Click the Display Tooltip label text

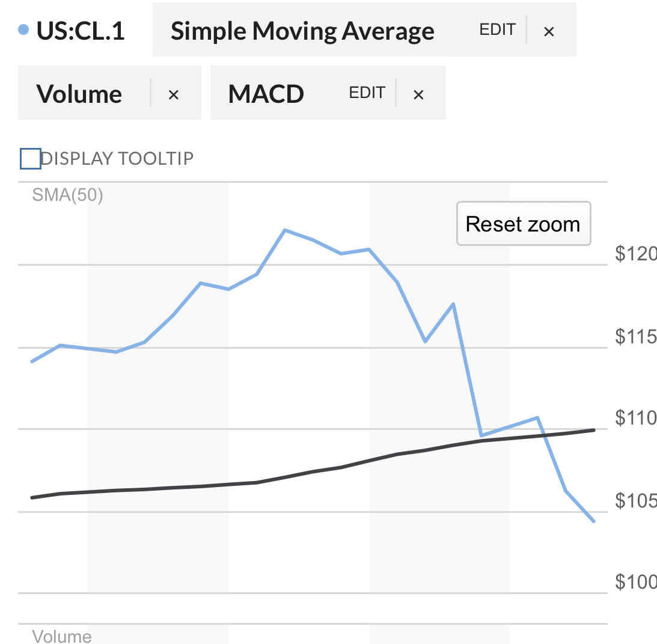[x=117, y=159]
